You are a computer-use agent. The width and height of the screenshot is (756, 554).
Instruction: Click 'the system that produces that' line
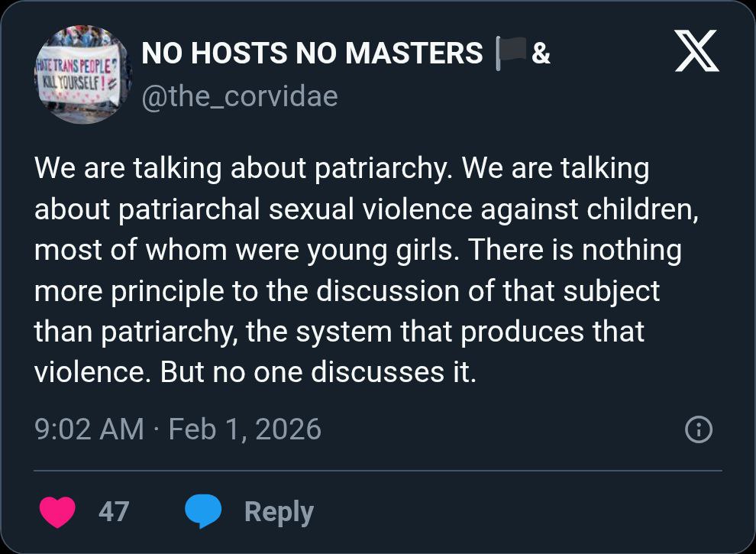pyautogui.click(x=445, y=332)
